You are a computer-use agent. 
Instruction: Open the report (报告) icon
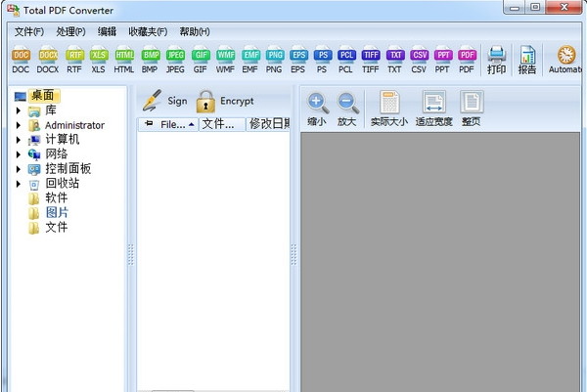(527, 60)
